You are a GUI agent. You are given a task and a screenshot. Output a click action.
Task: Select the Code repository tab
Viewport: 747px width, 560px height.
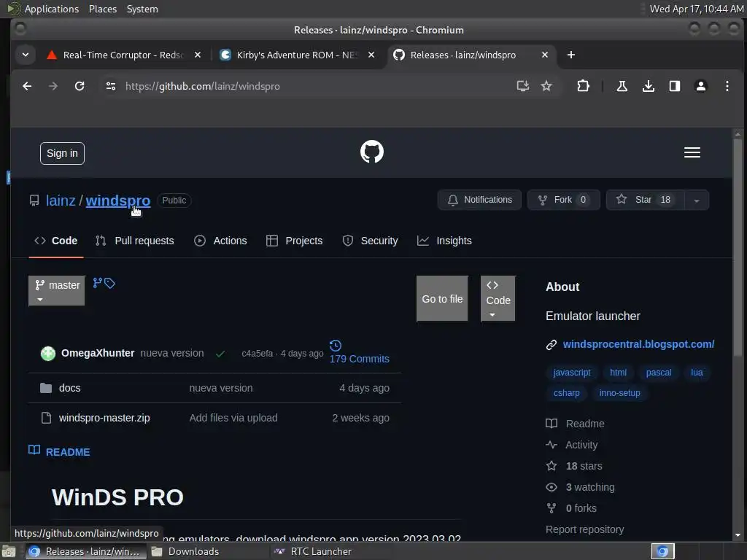(55, 241)
